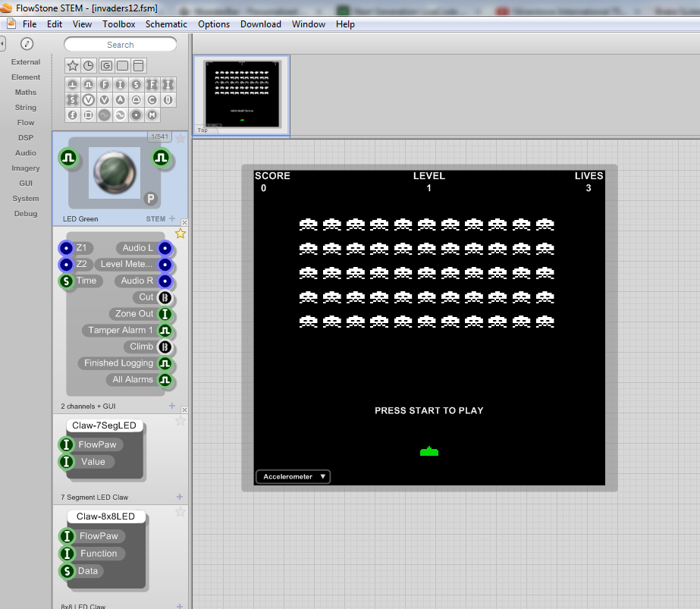The image size is (700, 609).
Task: Toggle the lowercase f connector filter
Action: point(73,115)
